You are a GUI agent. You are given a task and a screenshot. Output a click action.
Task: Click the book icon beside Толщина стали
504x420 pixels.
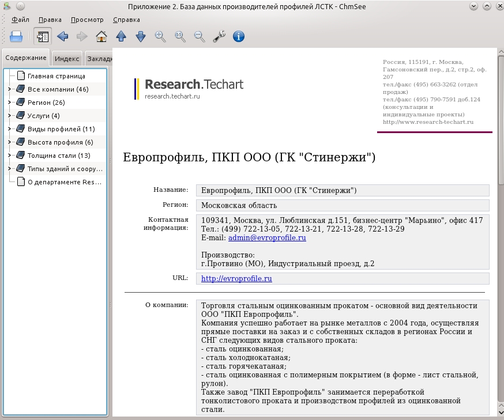coord(21,155)
